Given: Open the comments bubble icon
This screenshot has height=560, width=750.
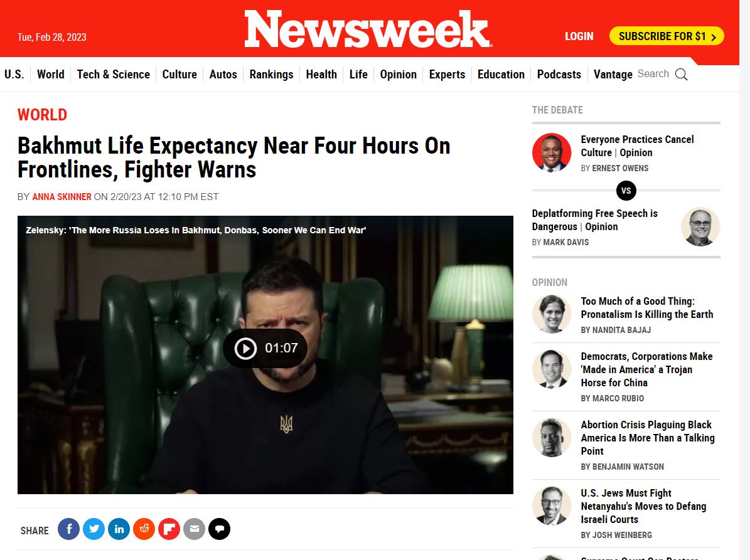Looking at the screenshot, I should click(219, 529).
